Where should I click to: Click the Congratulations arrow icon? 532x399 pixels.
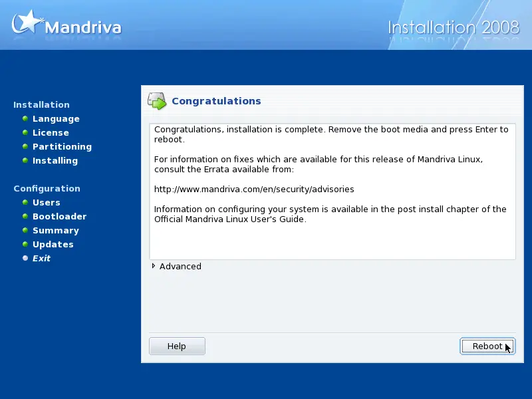(x=157, y=101)
